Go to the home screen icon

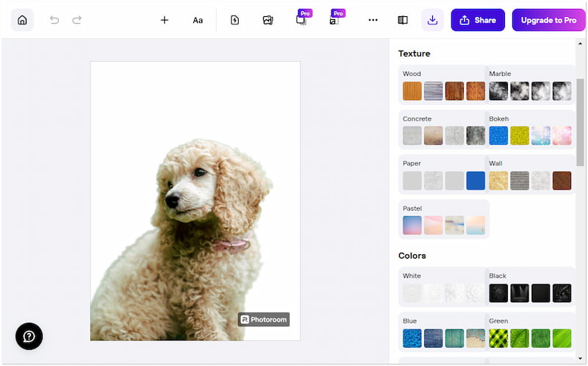[22, 20]
